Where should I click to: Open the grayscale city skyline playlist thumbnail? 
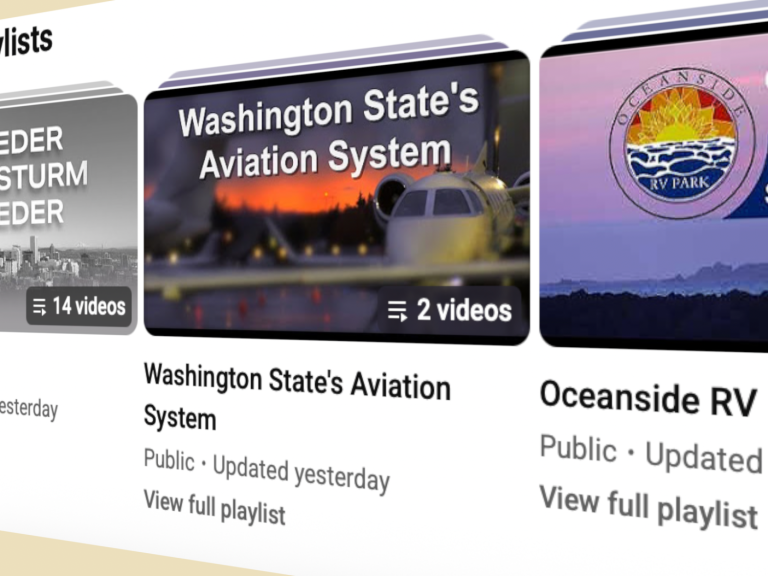coord(69,214)
